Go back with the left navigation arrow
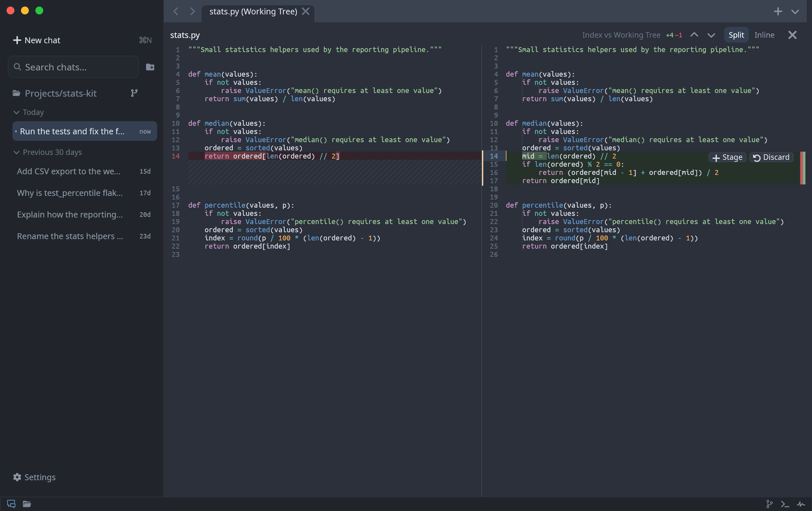Image resolution: width=812 pixels, height=511 pixels. (x=176, y=11)
